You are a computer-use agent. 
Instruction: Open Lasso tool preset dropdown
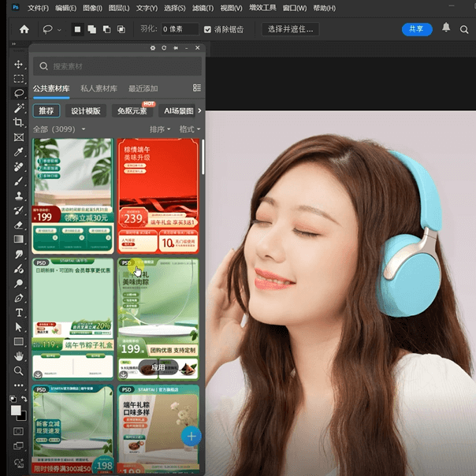[x=60, y=30]
